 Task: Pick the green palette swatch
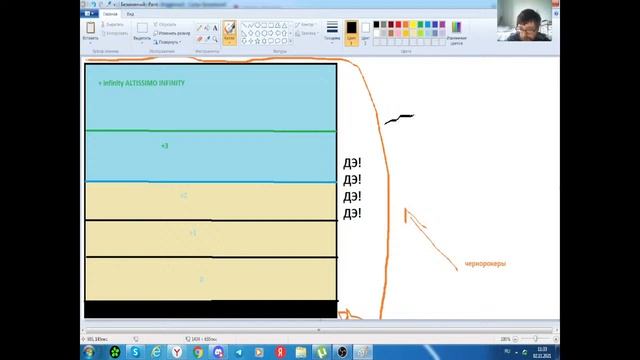[x=420, y=25]
